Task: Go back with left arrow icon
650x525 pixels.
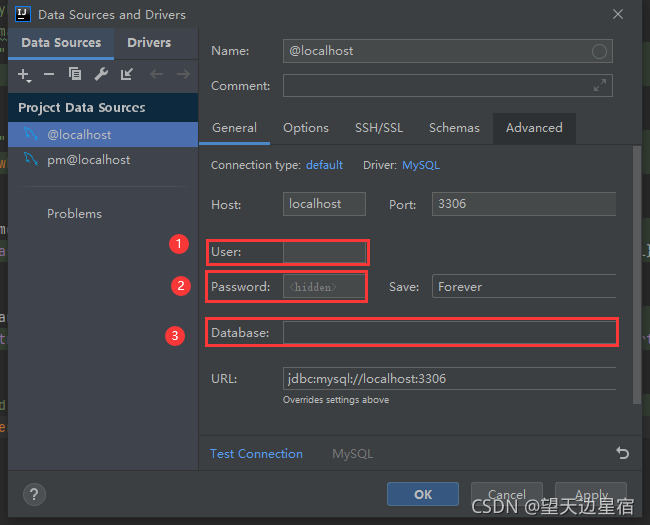Action: (x=156, y=74)
